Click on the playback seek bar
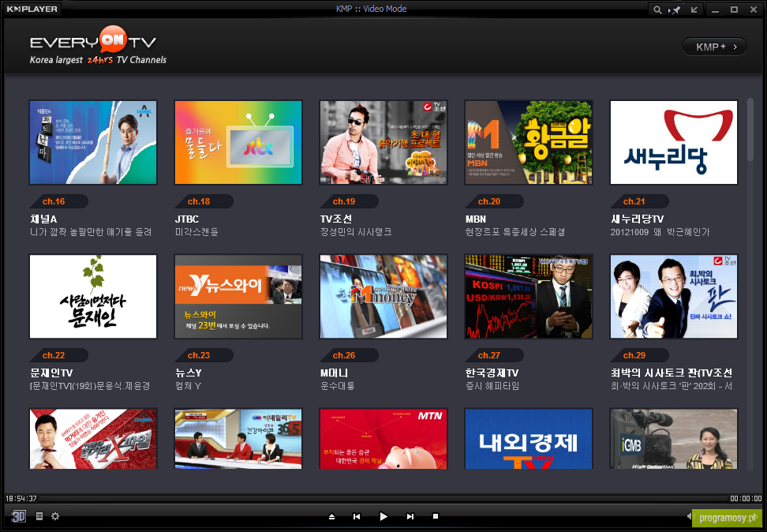 (x=383, y=499)
